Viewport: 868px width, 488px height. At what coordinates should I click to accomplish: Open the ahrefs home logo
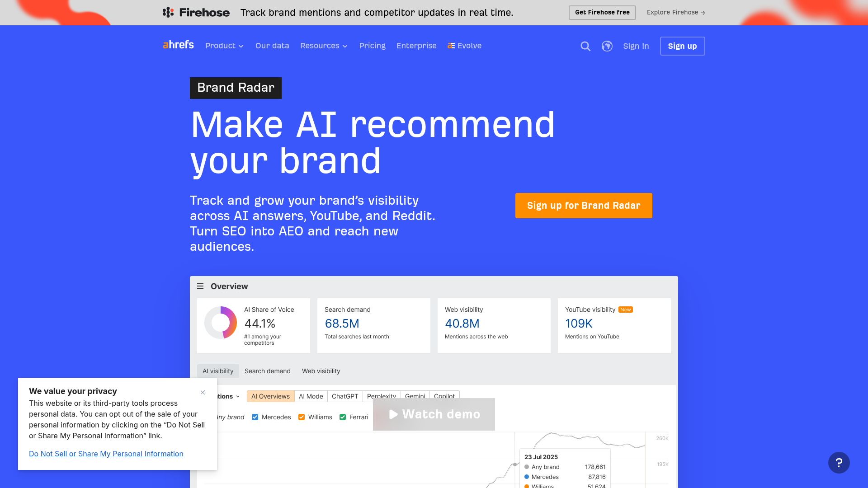(x=178, y=45)
